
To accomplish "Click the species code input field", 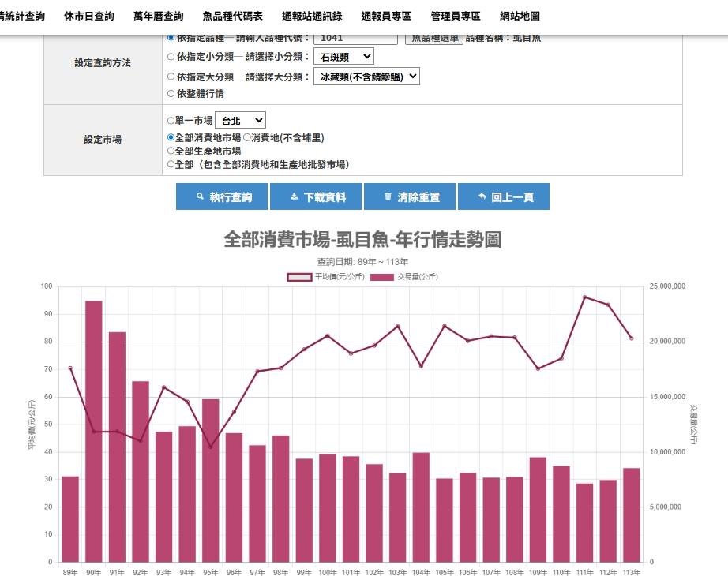I will (x=355, y=38).
